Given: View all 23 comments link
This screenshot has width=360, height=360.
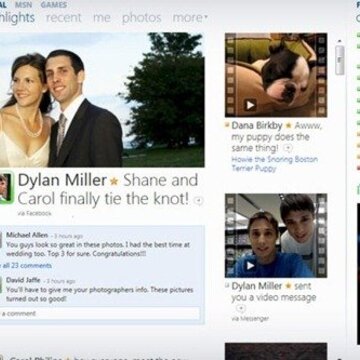Looking at the screenshot, I should (x=26, y=266).
